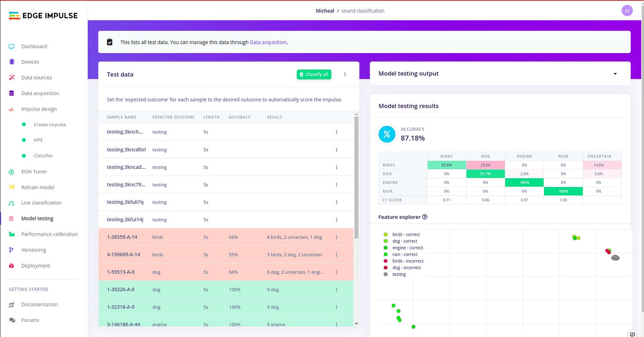The width and height of the screenshot is (644, 337).
Task: Click the Deployment box icon
Action: point(12,266)
